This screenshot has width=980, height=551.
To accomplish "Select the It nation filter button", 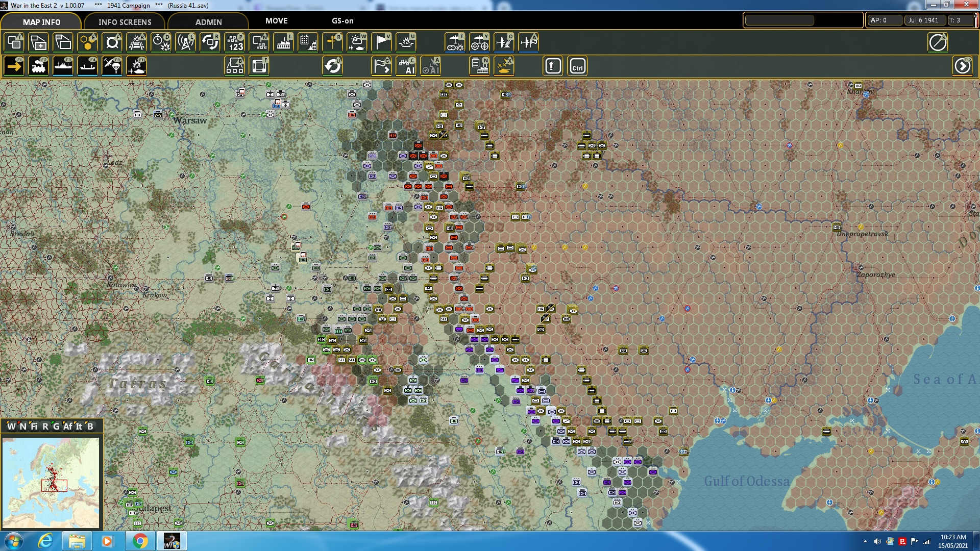I will (79, 426).
